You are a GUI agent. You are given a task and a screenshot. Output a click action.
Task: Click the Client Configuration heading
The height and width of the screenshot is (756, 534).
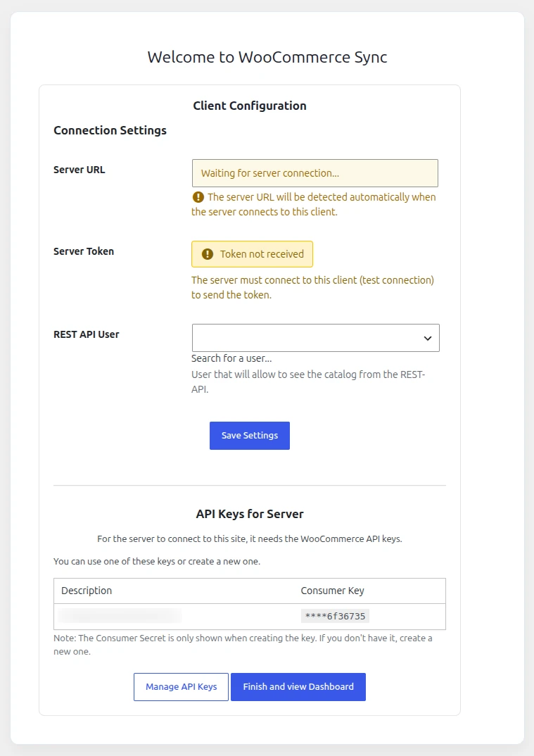point(250,106)
